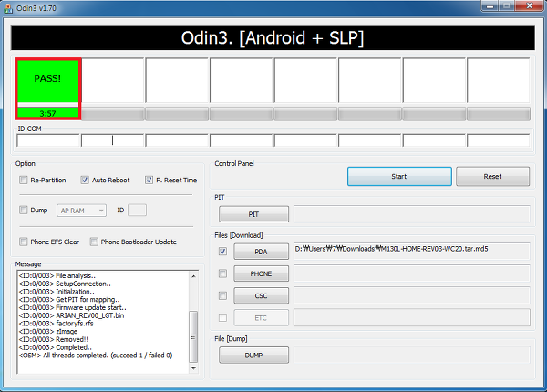Viewport: 547px width, 392px height.
Task: Click the DUMP file button
Action: 253,355
